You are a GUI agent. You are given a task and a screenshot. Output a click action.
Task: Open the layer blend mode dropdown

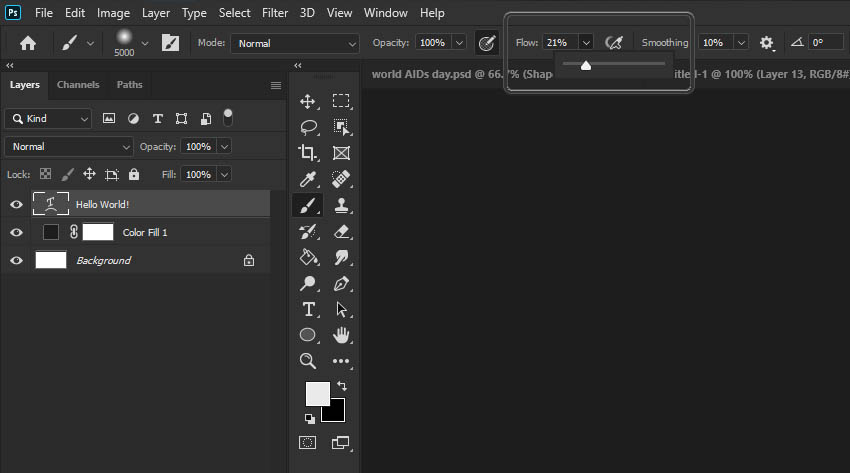coord(69,147)
